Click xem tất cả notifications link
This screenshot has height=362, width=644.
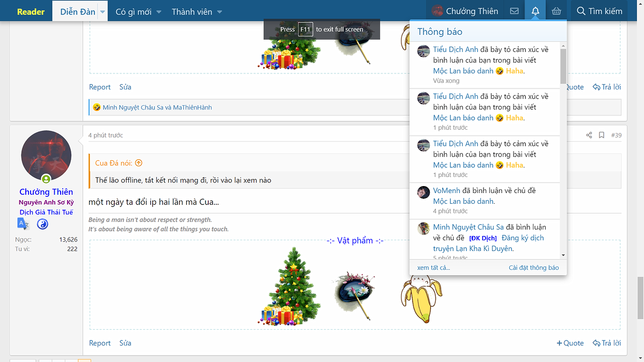pyautogui.click(x=433, y=268)
